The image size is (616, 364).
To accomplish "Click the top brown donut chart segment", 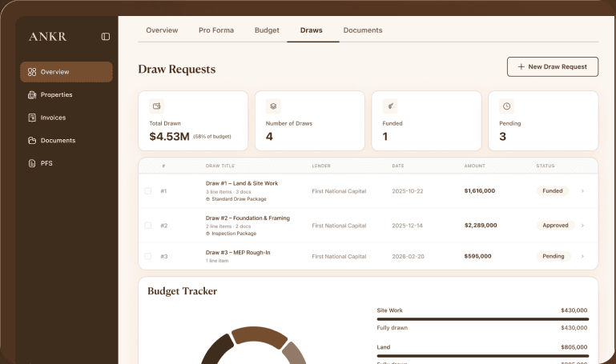I will 260,335.
